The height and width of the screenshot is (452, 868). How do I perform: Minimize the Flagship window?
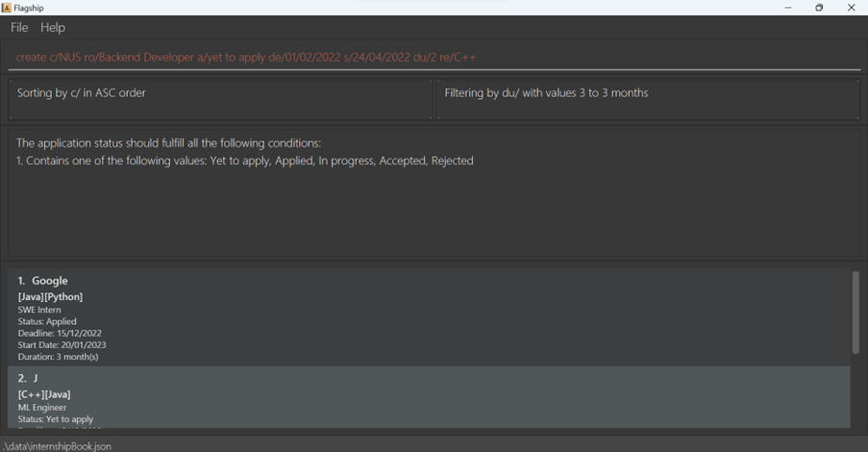coord(788,7)
